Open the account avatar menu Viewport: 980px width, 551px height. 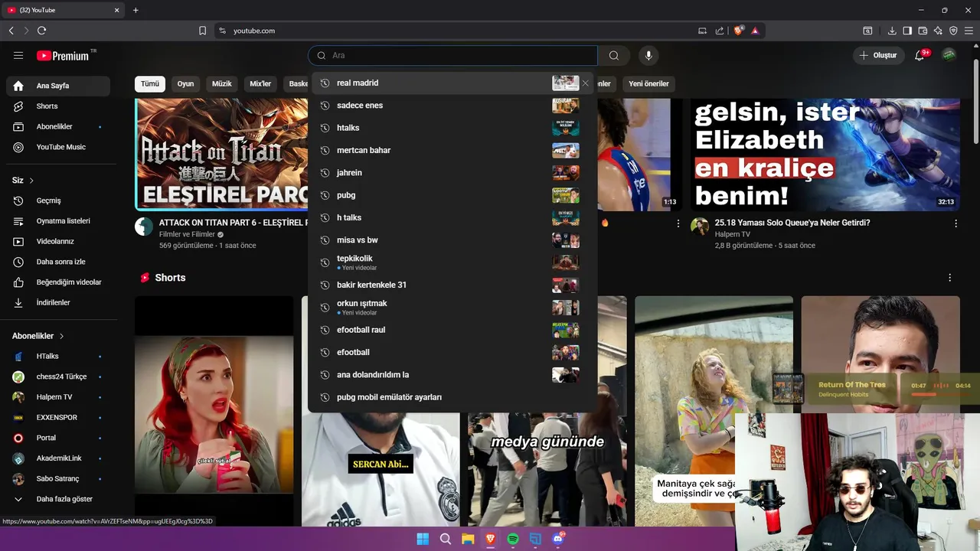949,55
